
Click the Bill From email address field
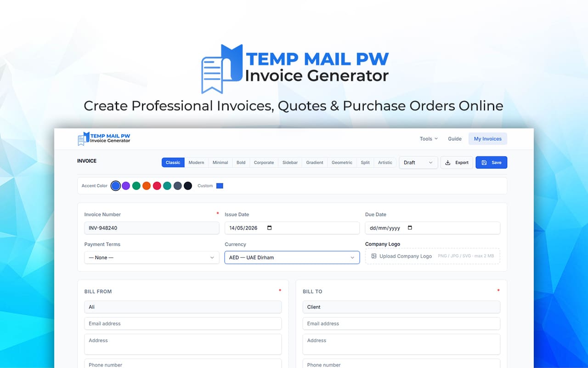click(183, 323)
